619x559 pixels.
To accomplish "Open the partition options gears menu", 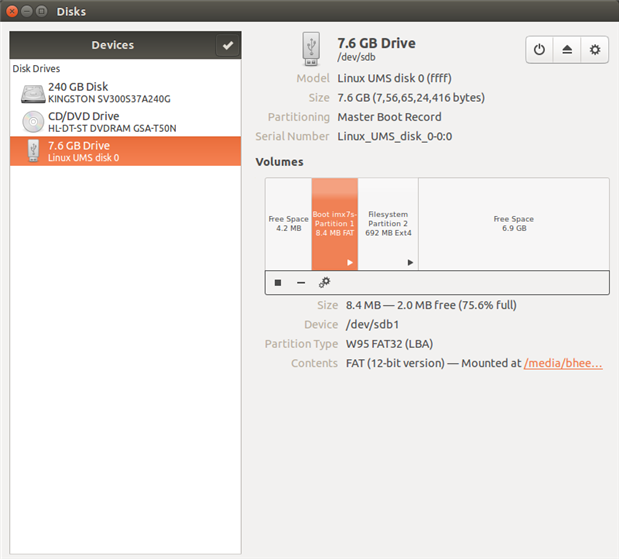I will [324, 283].
